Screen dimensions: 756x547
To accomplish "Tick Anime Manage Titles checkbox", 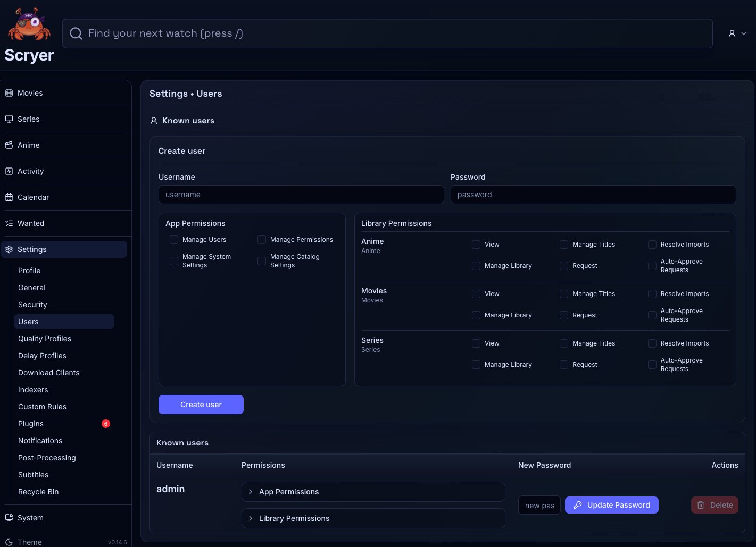I will [564, 245].
